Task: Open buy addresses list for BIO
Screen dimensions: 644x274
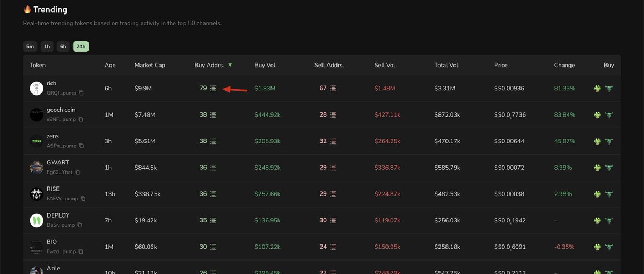Action: (213, 247)
